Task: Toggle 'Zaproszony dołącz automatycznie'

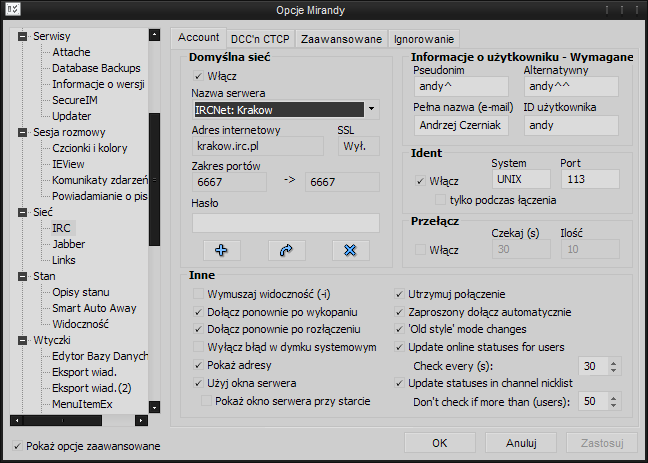Action: (399, 312)
